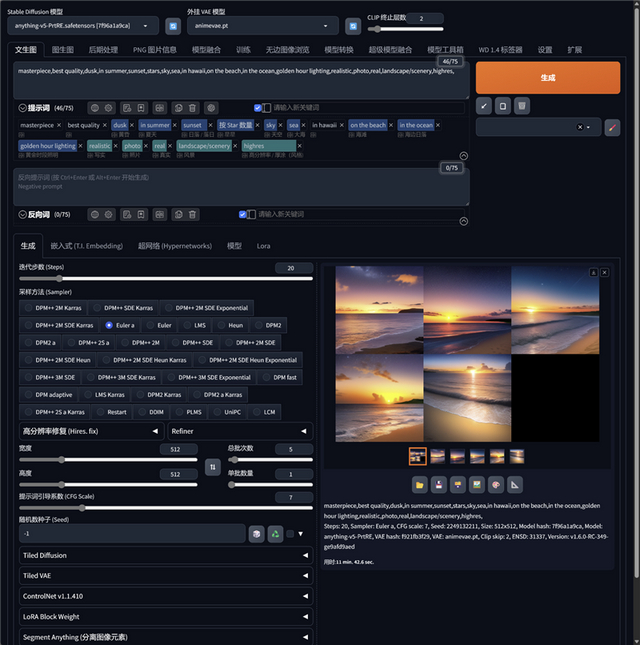The image size is (640, 645).
Task: Click the dice icon to randomize seed
Action: coord(257,533)
